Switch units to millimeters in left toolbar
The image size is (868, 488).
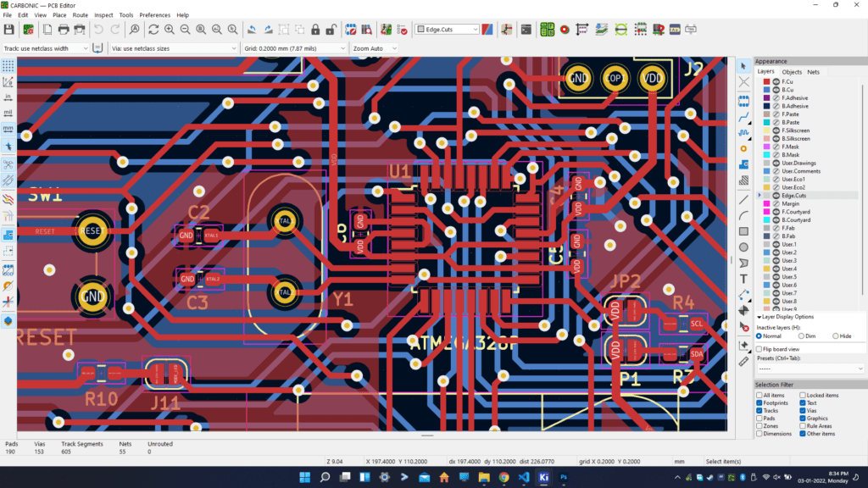(8, 129)
